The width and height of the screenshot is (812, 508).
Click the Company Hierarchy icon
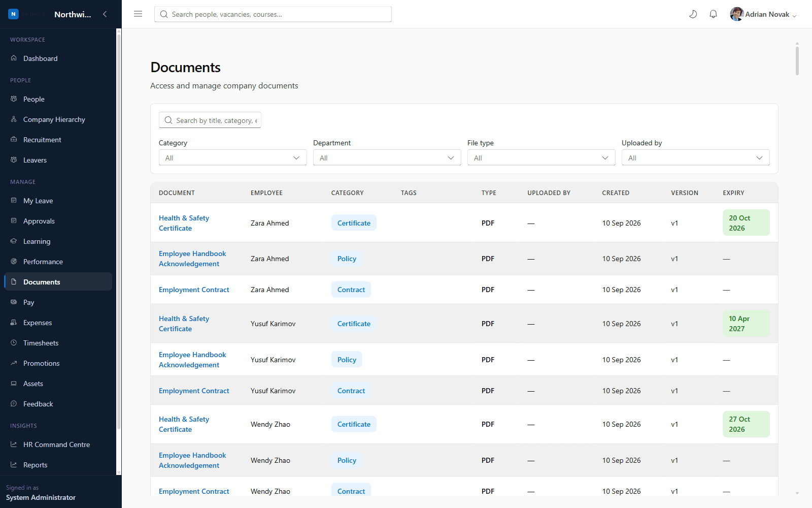point(14,119)
